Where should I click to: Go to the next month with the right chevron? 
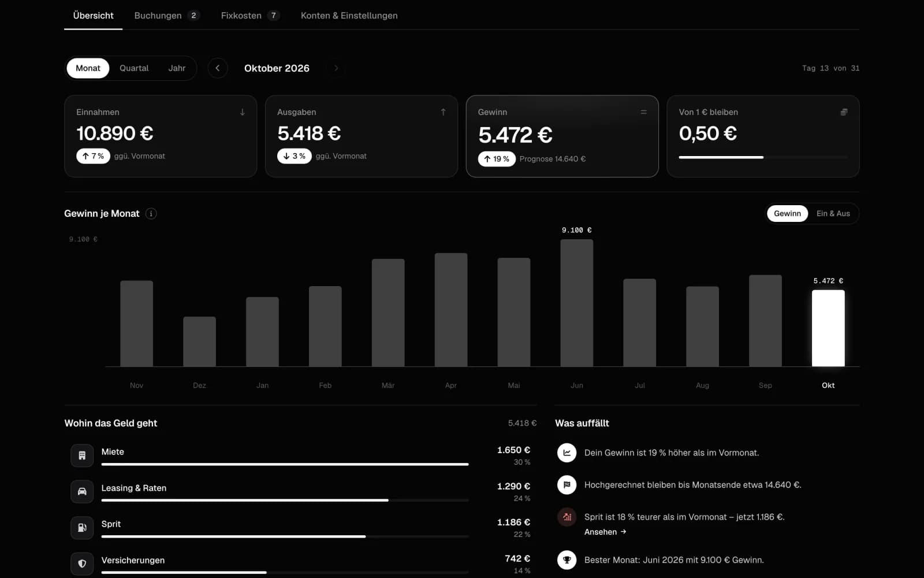click(x=336, y=68)
